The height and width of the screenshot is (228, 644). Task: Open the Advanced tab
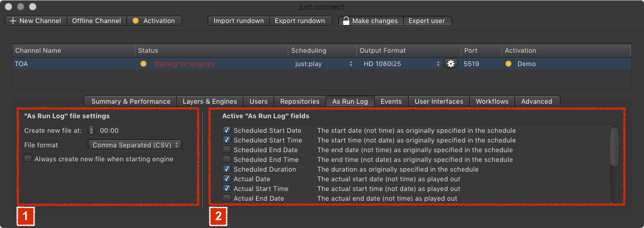click(537, 101)
